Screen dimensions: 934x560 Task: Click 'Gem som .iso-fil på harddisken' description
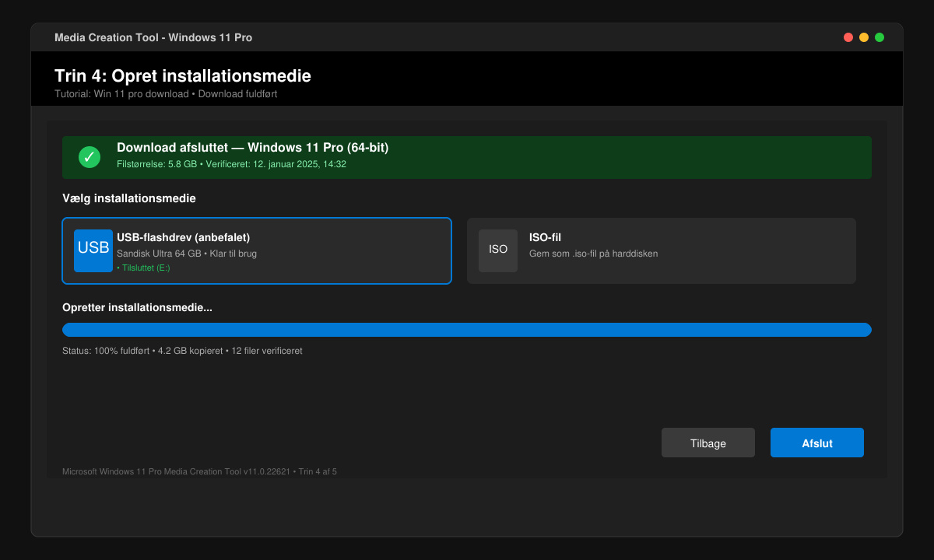(594, 254)
